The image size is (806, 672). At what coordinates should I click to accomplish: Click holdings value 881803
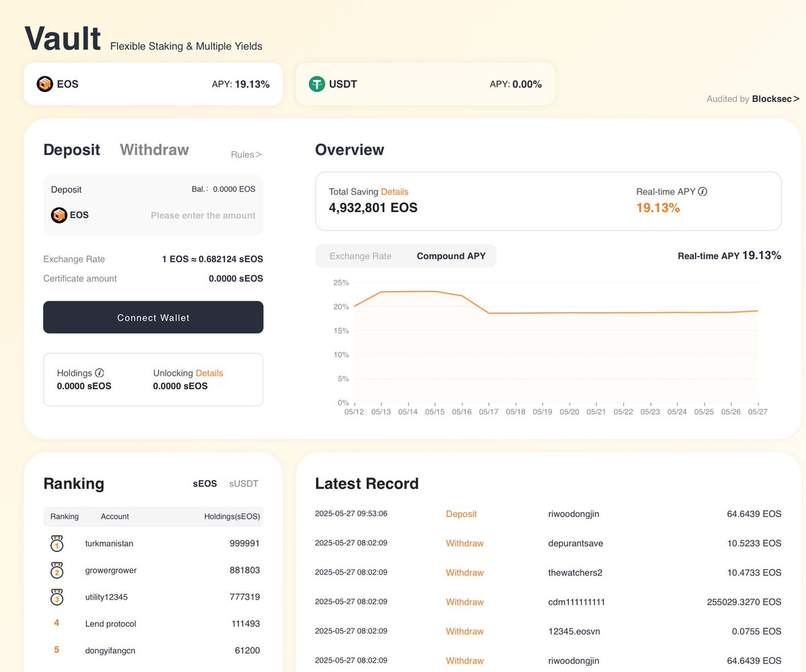[244, 570]
